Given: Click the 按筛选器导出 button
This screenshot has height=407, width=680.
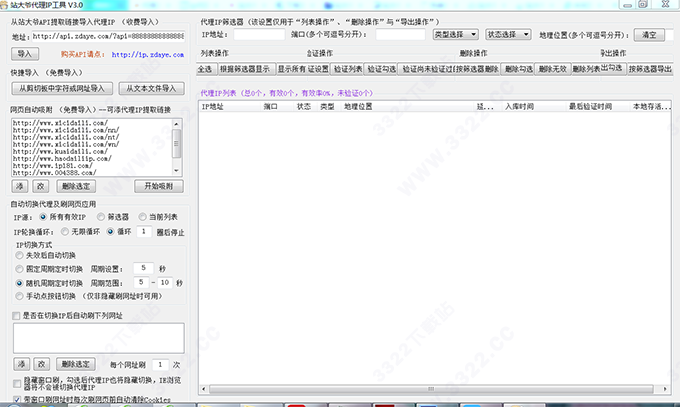Looking at the screenshot, I should point(651,69).
